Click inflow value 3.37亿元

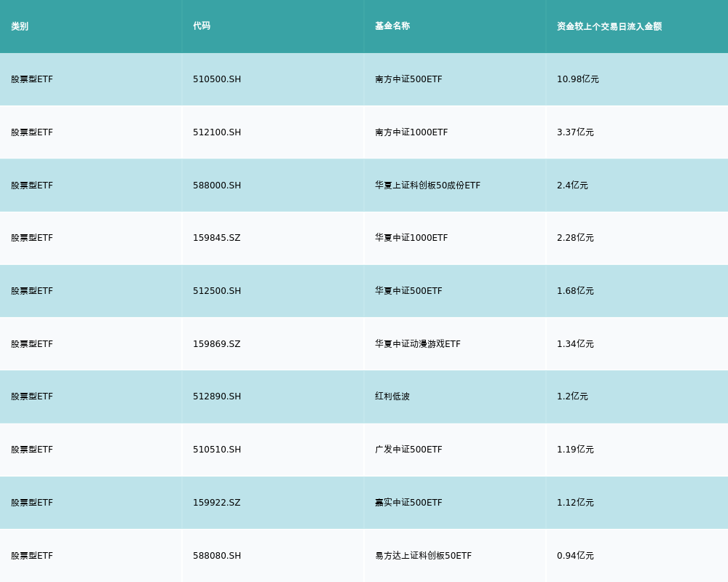575,132
